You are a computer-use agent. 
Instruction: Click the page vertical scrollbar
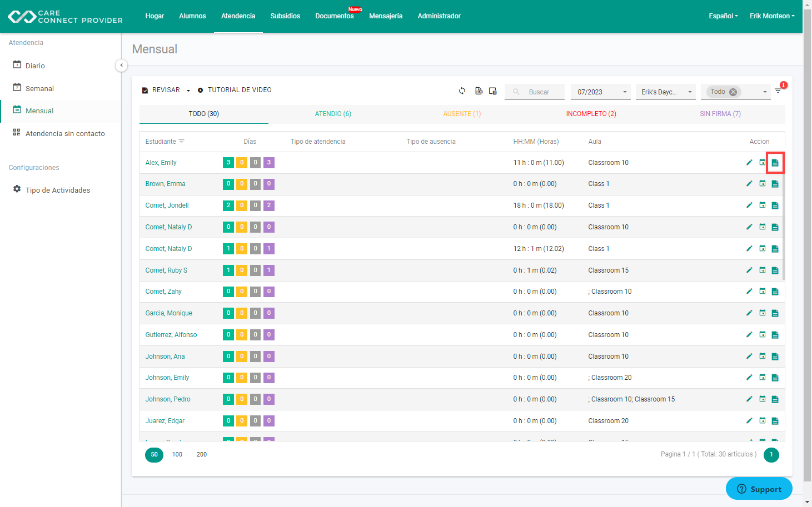pyautogui.click(x=808, y=244)
